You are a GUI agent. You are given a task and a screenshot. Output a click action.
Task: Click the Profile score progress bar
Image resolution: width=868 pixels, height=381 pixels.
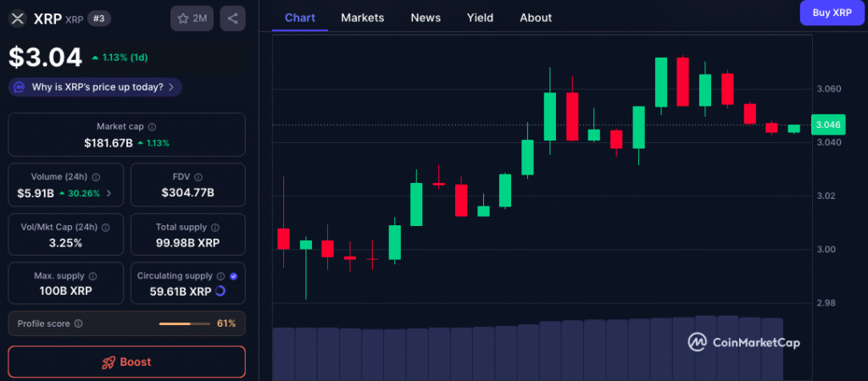(x=184, y=323)
